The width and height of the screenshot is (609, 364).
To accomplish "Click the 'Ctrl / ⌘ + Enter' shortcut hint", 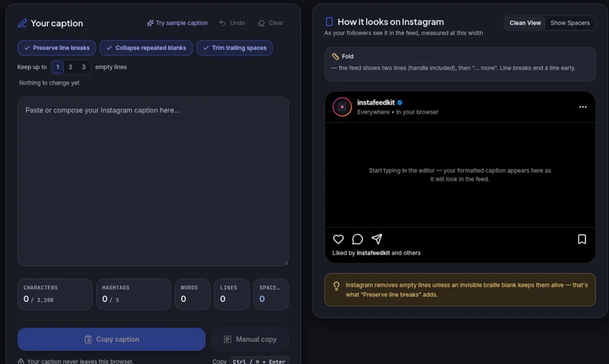I will [x=259, y=361].
